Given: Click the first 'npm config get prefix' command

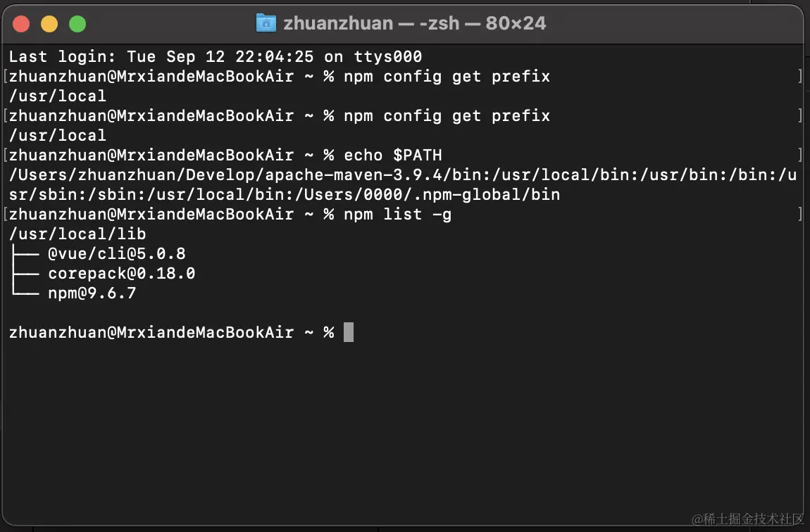Looking at the screenshot, I should click(447, 77).
